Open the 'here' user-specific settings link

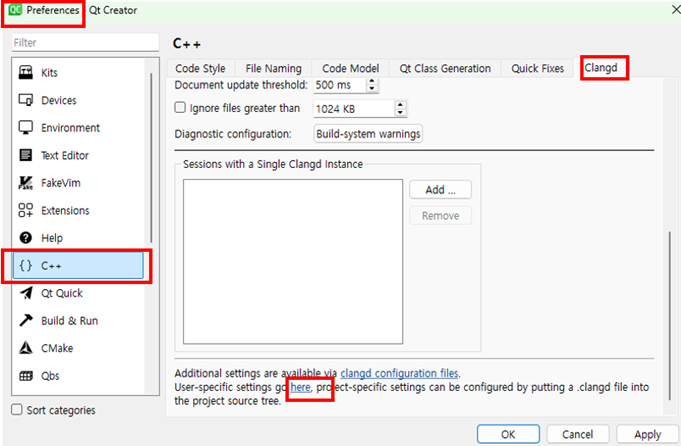coord(301,387)
